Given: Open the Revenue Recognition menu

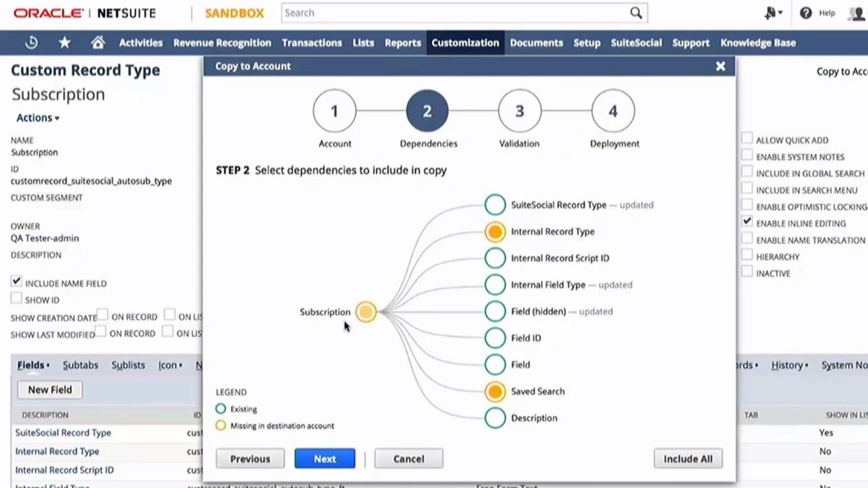Looking at the screenshot, I should pos(222,43).
